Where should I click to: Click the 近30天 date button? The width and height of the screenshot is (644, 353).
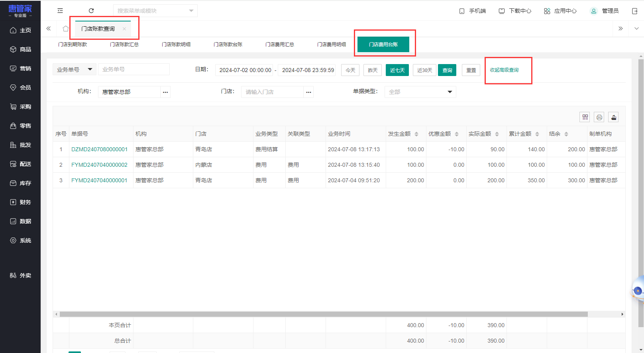424,70
